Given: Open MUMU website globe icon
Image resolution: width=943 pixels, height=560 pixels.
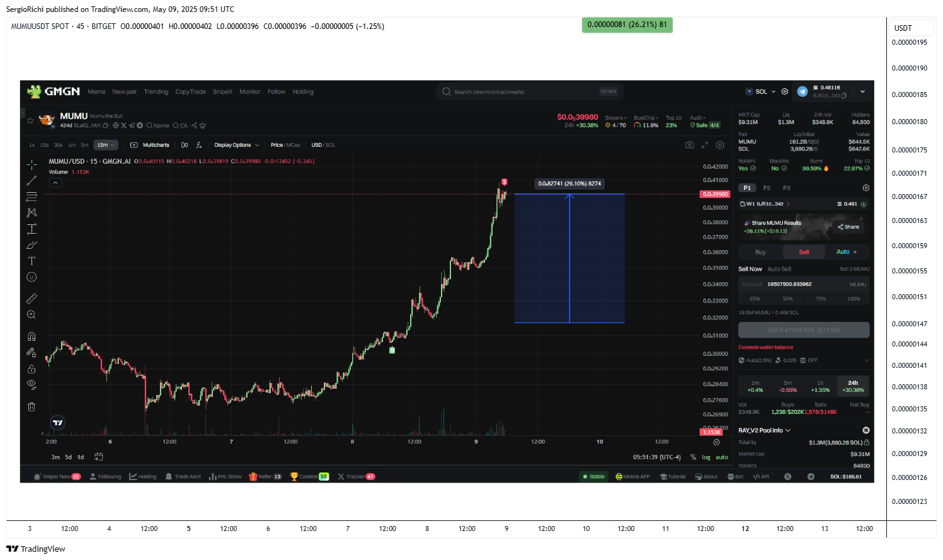Looking at the screenshot, I should [x=116, y=125].
